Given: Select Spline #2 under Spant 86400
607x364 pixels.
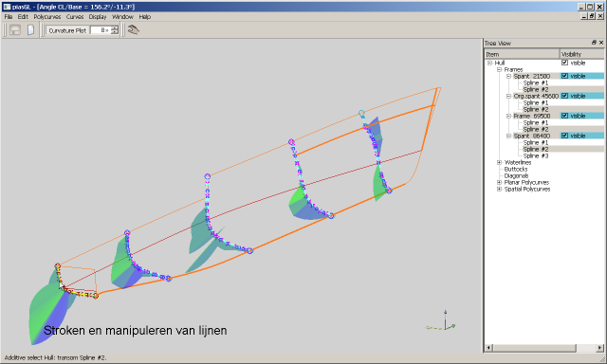Looking at the screenshot, I should [x=536, y=150].
